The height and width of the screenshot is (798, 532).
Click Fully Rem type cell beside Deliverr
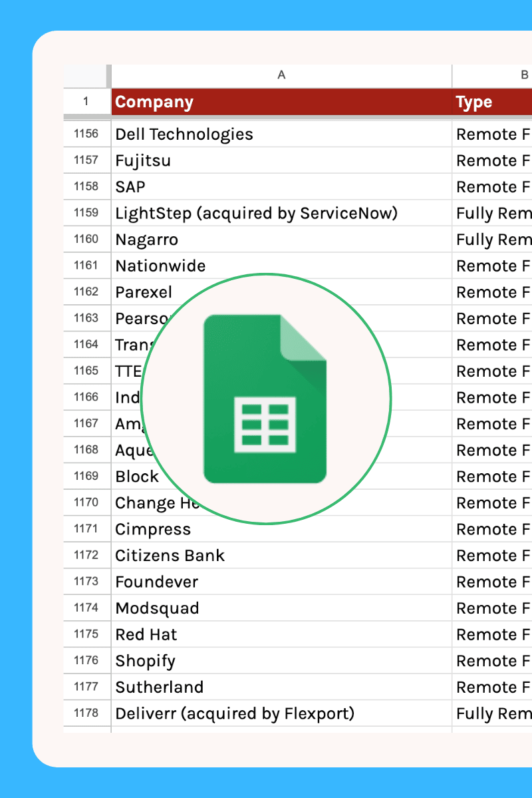[492, 713]
